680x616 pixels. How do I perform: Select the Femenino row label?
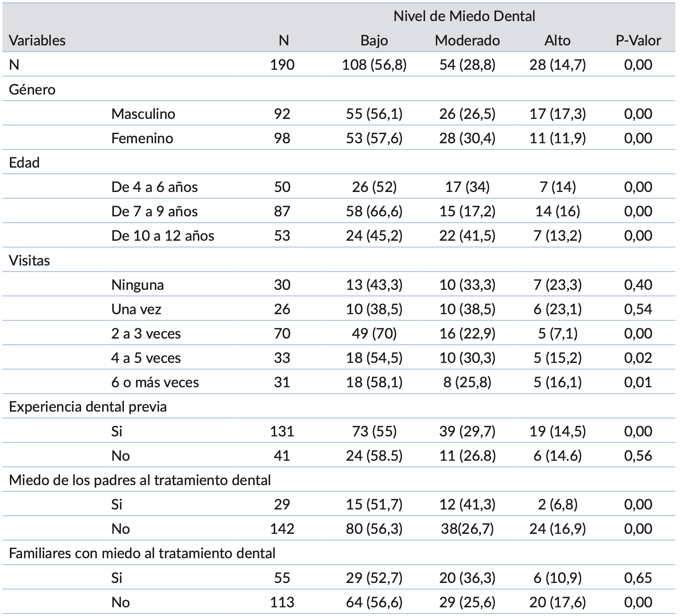[x=142, y=138]
